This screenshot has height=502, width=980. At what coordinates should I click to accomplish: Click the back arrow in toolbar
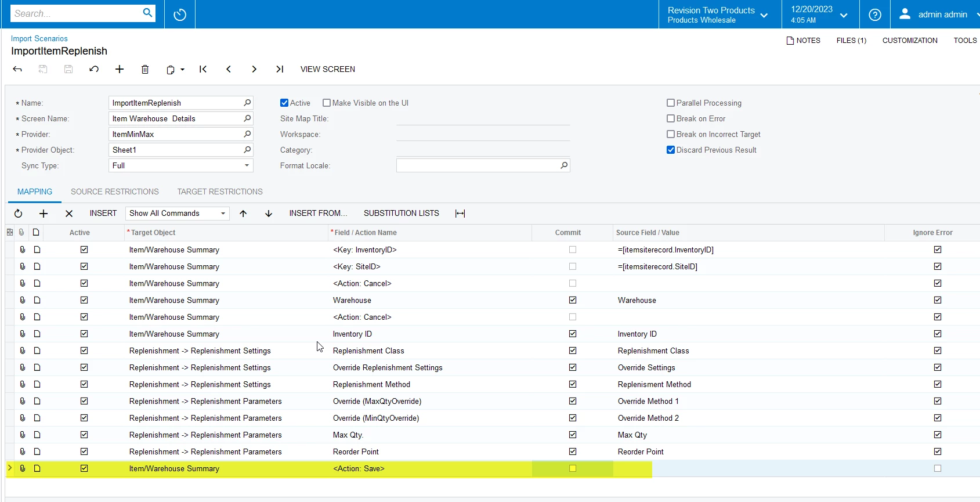pyautogui.click(x=17, y=69)
